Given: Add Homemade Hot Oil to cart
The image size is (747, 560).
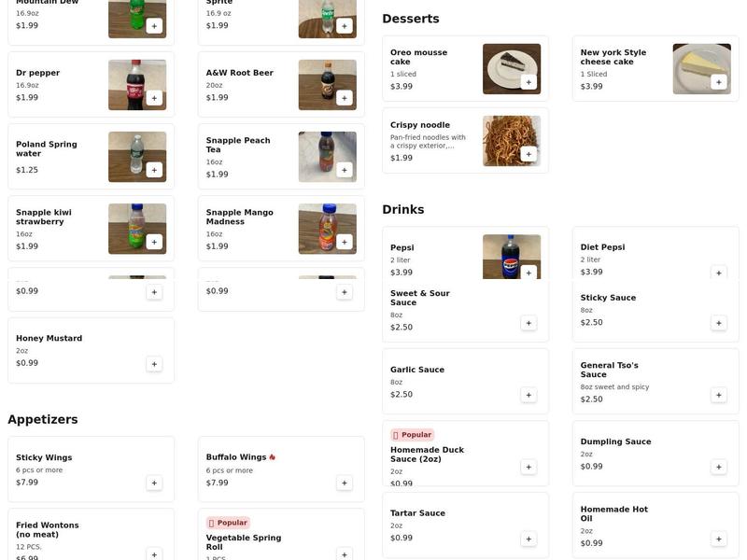Looking at the screenshot, I should (719, 539).
